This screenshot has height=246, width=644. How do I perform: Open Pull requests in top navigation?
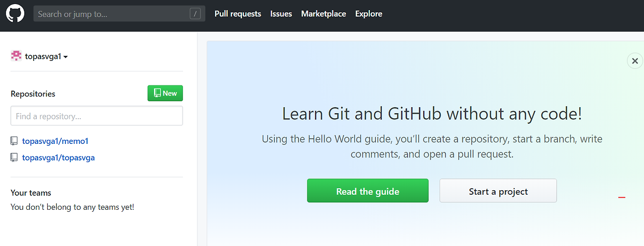(237, 14)
